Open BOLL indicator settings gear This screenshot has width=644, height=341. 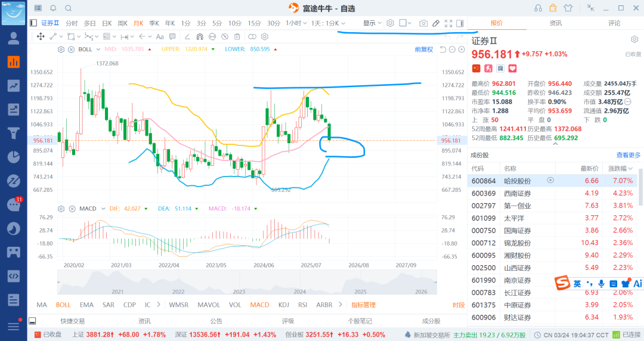pyautogui.click(x=61, y=49)
